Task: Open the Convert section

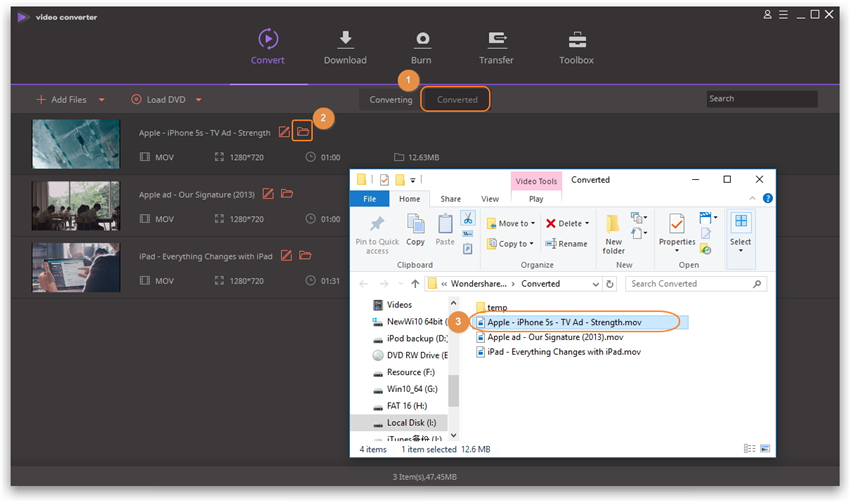Action: pyautogui.click(x=267, y=47)
